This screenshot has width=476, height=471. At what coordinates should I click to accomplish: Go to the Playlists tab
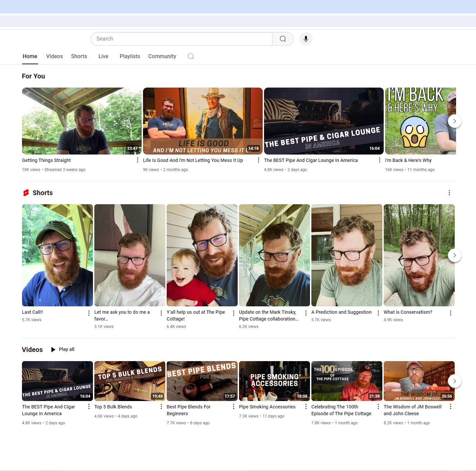click(130, 56)
